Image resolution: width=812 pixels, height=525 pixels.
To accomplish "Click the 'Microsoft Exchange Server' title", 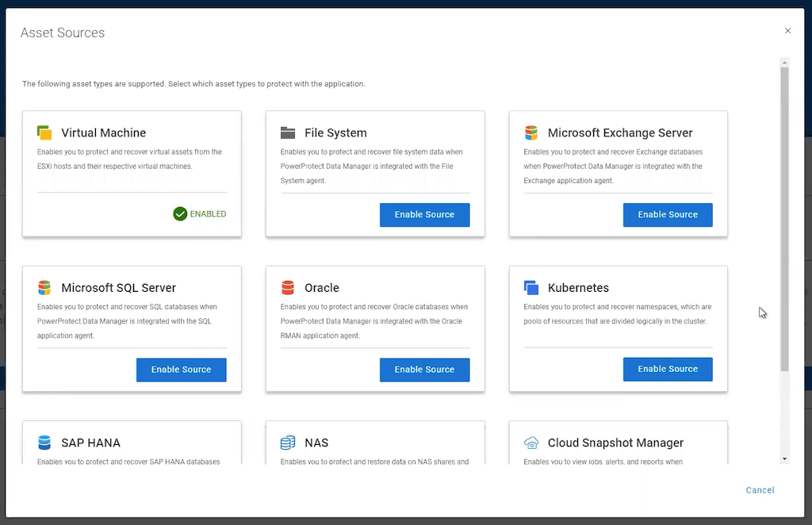I will pyautogui.click(x=620, y=132).
